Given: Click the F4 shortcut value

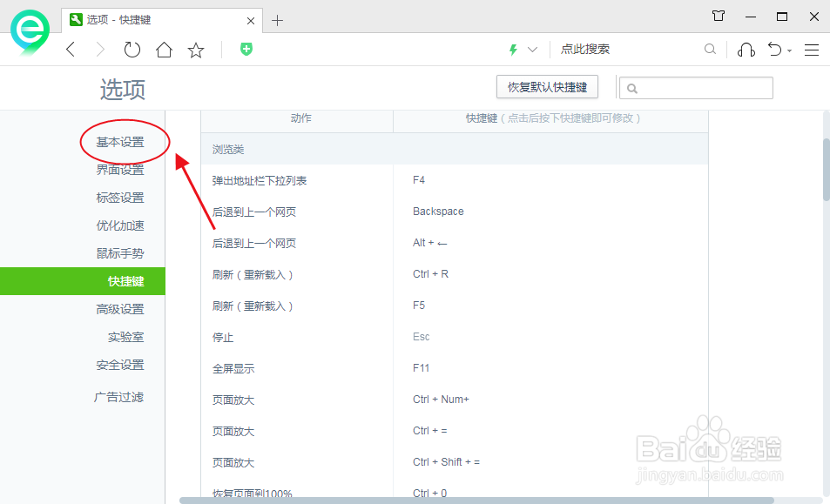Looking at the screenshot, I should point(419,180).
